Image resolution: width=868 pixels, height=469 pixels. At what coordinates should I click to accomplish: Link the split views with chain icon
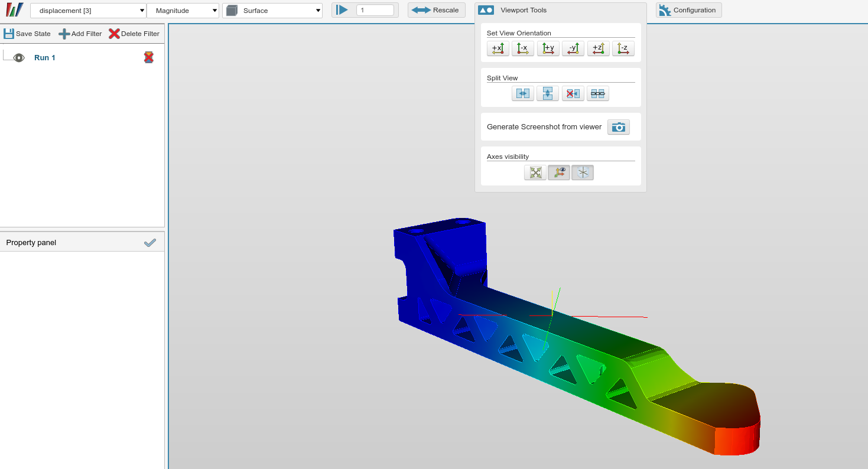click(x=598, y=93)
